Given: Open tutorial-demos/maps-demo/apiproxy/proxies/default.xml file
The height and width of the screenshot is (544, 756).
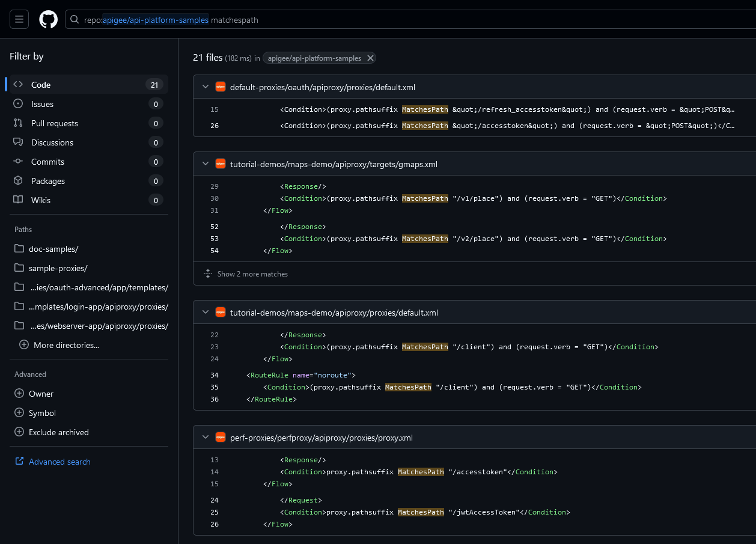Looking at the screenshot, I should (x=334, y=313).
